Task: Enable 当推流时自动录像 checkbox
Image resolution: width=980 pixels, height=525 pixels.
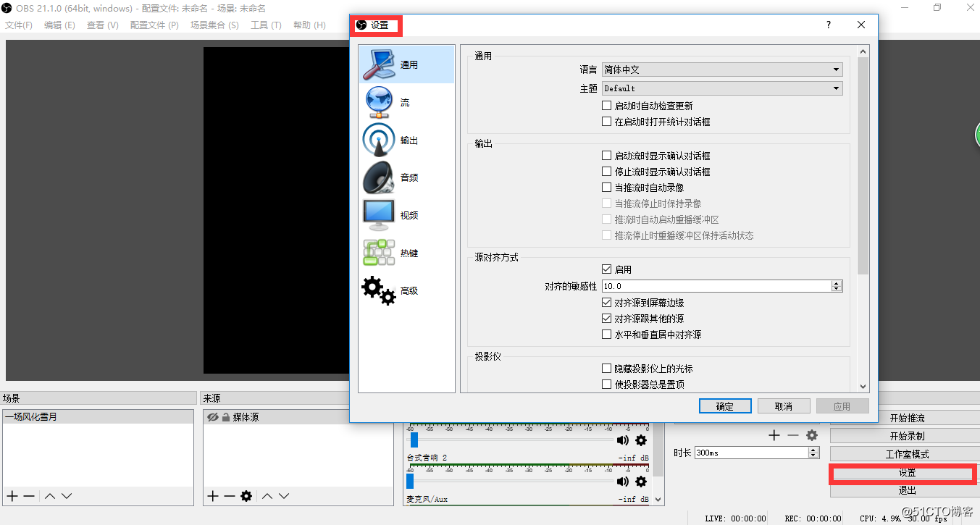Action: [x=607, y=188]
